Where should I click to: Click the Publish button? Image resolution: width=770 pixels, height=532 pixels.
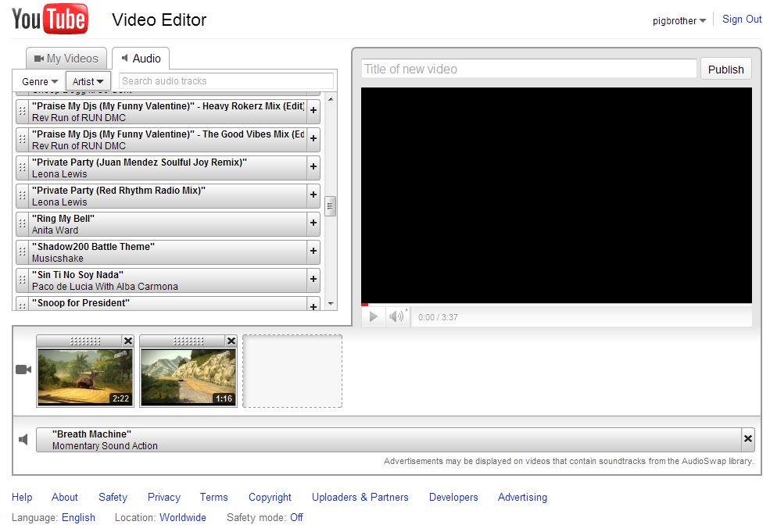tap(725, 69)
